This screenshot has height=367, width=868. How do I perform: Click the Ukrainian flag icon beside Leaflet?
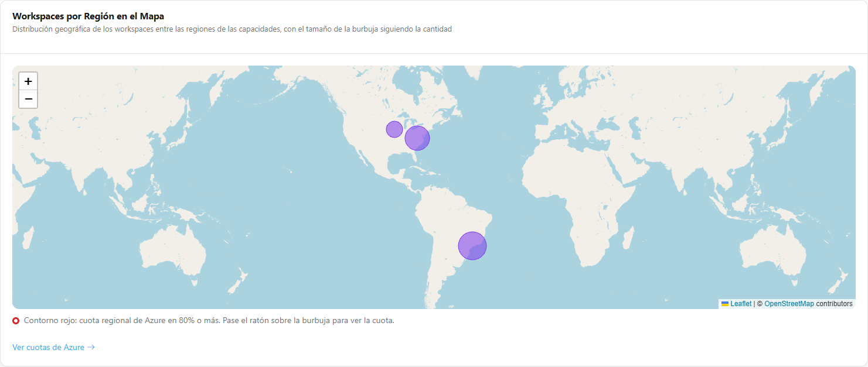click(725, 304)
